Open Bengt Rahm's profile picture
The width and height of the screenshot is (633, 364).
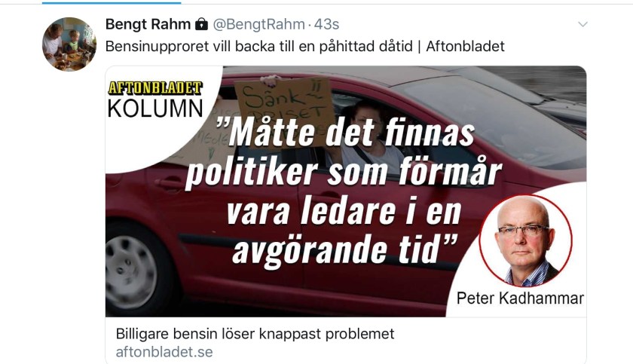click(x=69, y=44)
